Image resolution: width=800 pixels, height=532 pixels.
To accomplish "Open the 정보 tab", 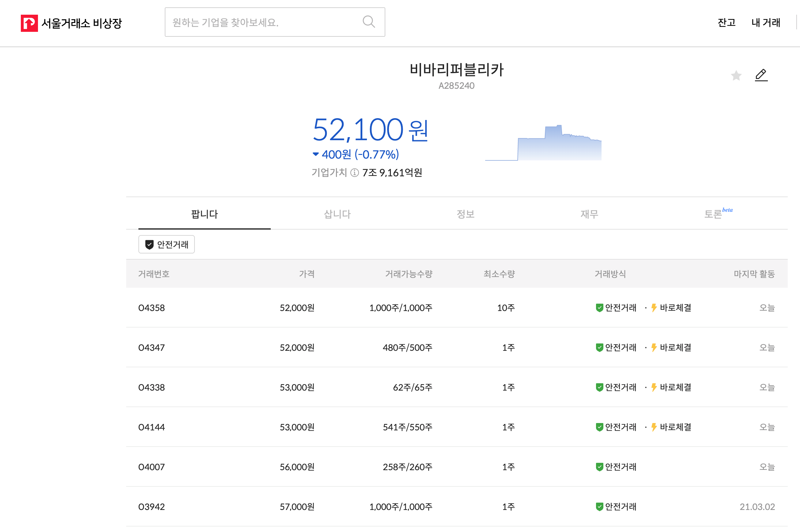I will (x=465, y=214).
